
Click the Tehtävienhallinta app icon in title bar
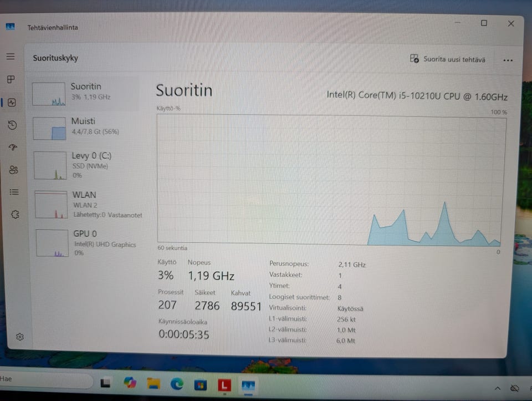(10, 27)
